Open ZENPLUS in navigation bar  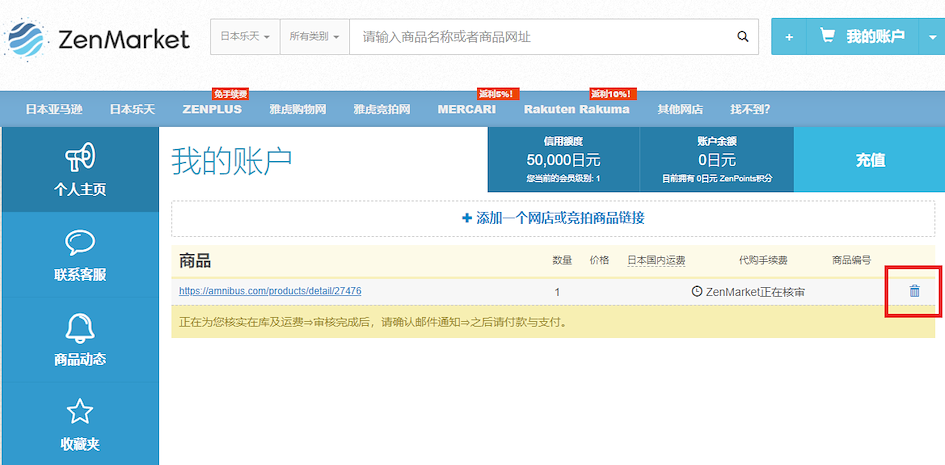click(212, 110)
